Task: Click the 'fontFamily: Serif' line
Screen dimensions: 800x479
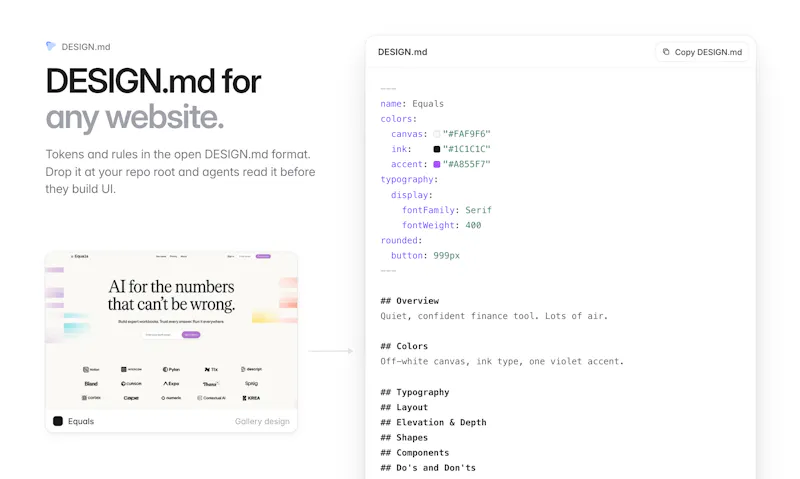Action: [x=447, y=210]
